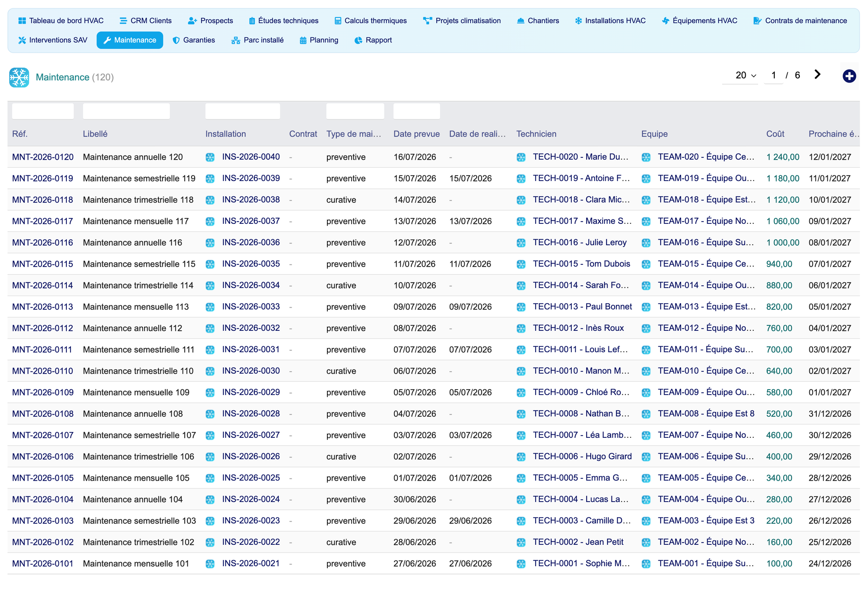The image size is (868, 609).
Task: Click the Parc installé network icon
Action: point(236,41)
